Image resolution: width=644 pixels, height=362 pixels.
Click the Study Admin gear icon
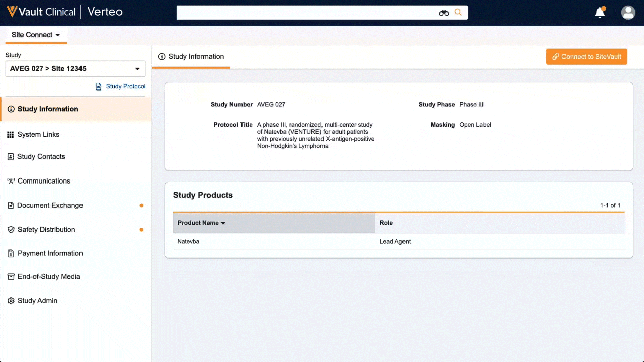11,301
